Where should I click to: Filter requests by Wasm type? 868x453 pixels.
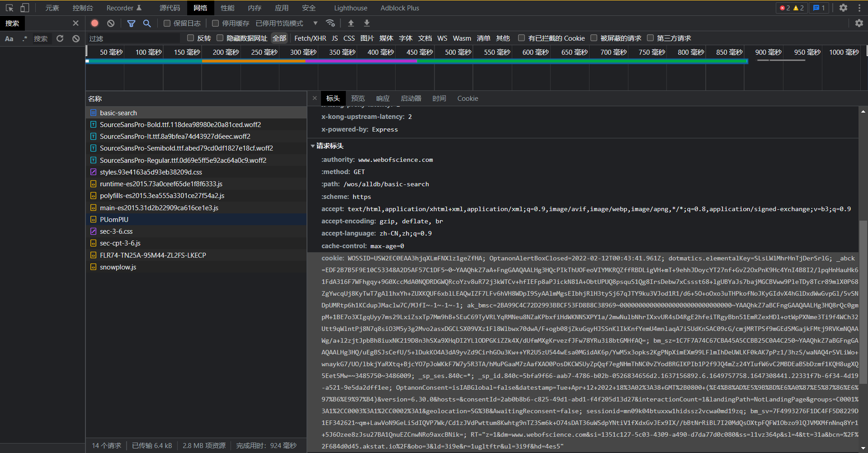click(x=462, y=38)
